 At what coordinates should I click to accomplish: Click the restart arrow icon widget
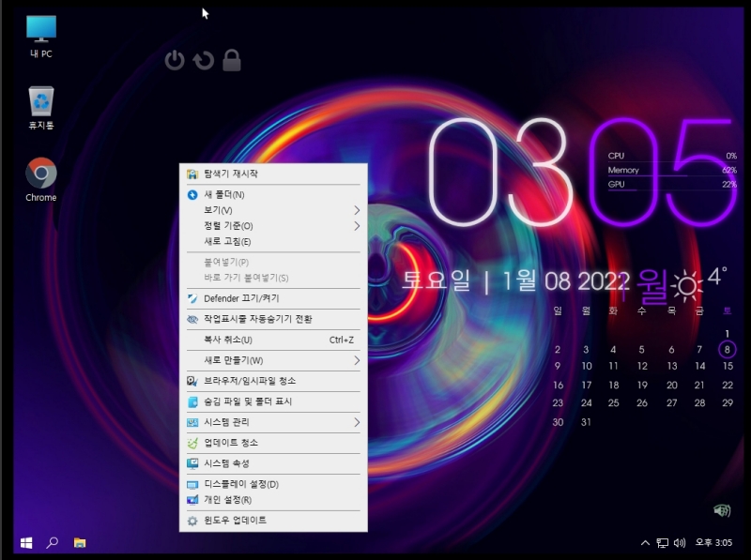tap(204, 59)
